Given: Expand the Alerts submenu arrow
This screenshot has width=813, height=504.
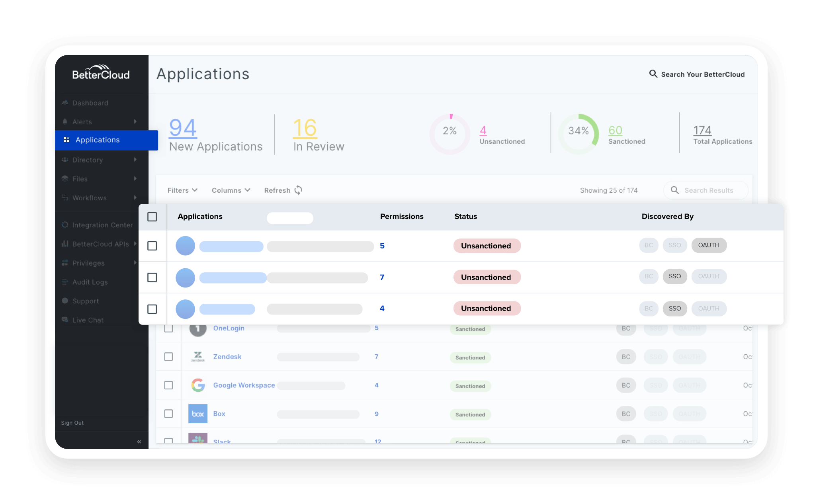Looking at the screenshot, I should (x=135, y=121).
